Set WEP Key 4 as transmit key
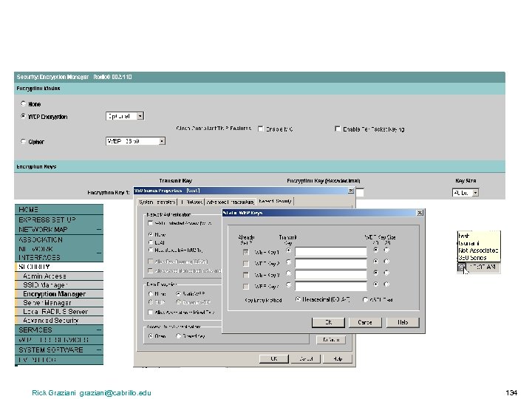This screenshot has width=532, height=399. point(288,284)
